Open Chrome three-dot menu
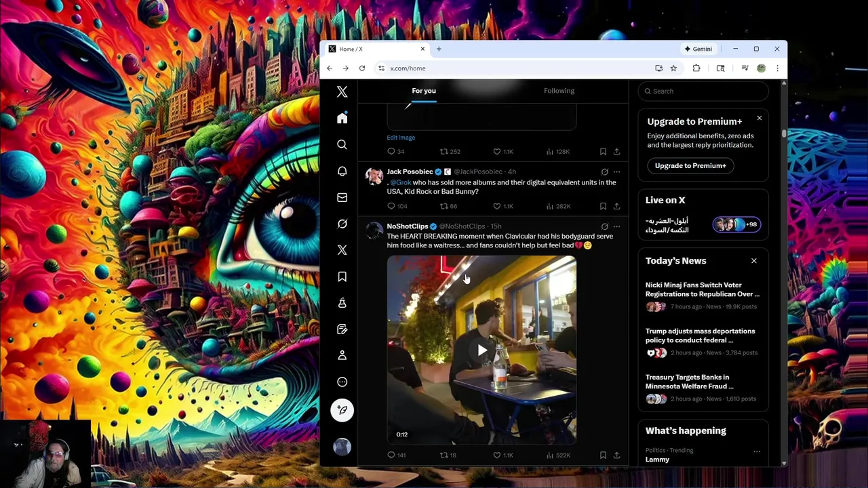This screenshot has width=868, height=488. pyautogui.click(x=777, y=68)
